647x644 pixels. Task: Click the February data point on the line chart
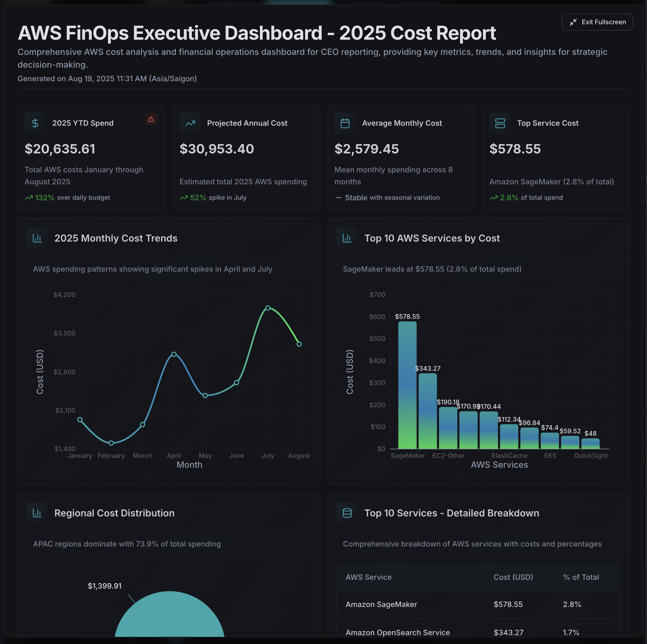111,443
